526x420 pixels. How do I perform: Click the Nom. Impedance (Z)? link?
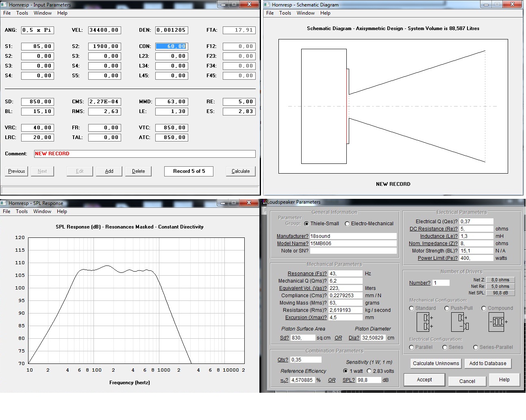coord(433,244)
